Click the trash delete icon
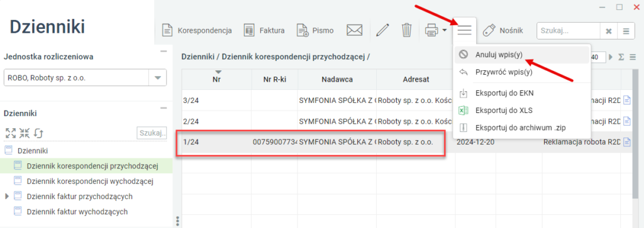644x228 pixels. tap(406, 30)
